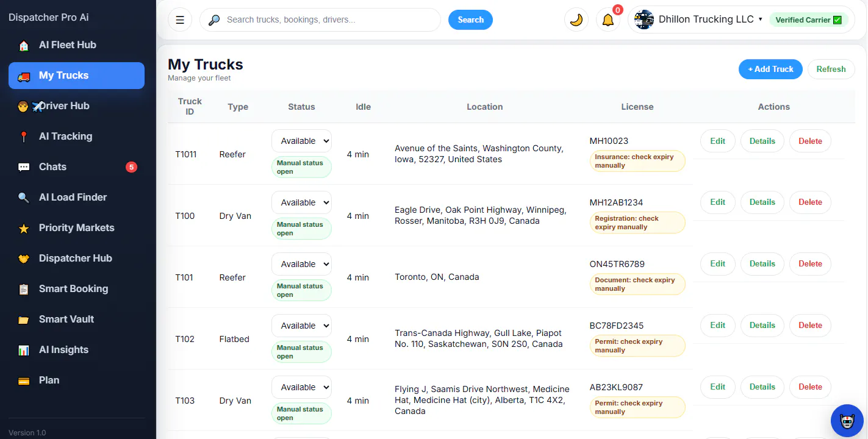This screenshot has height=439, width=868.
Task: Click the Dhillon Trucking profile avatar
Action: tap(644, 20)
